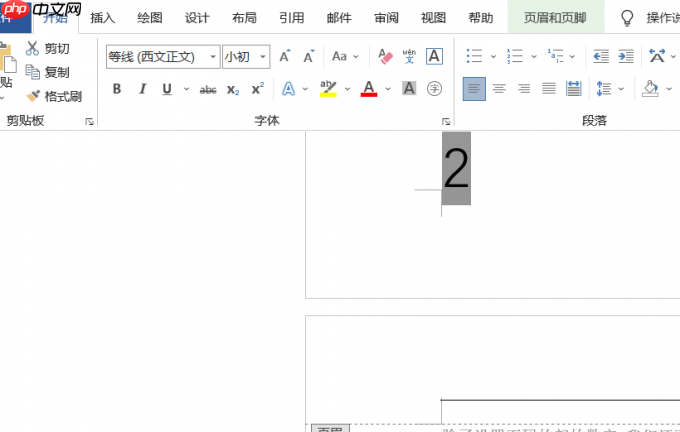The image size is (680, 432).
Task: Increase paragraph indent
Action: [626, 56]
